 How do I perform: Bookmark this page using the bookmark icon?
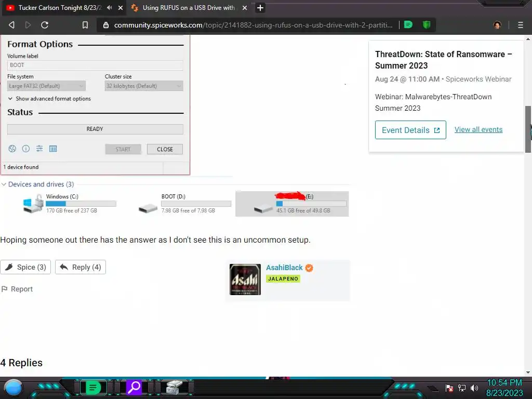(x=85, y=25)
